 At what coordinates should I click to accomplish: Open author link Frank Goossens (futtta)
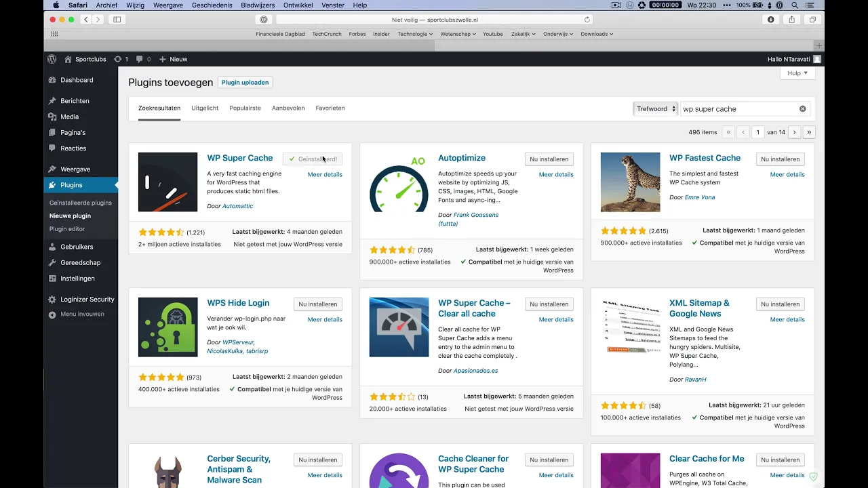point(468,219)
